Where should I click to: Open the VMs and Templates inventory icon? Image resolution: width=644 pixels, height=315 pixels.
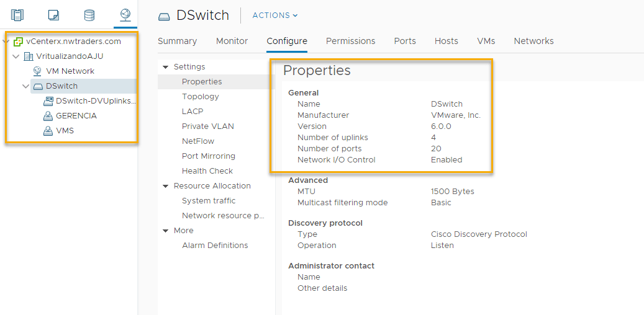click(53, 15)
